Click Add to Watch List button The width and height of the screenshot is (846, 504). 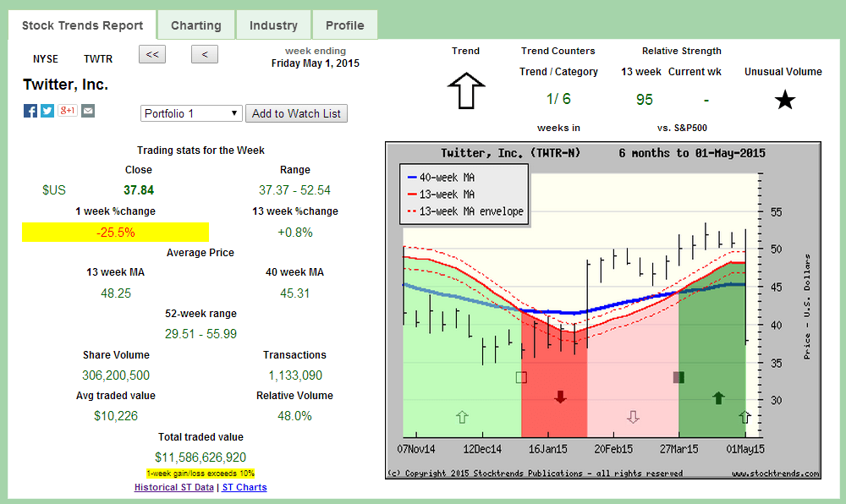tap(296, 113)
